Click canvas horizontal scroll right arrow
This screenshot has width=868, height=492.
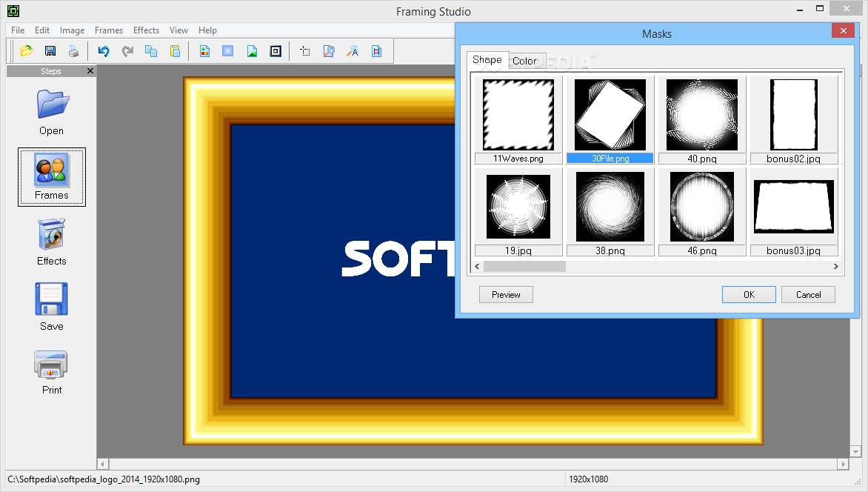(843, 464)
